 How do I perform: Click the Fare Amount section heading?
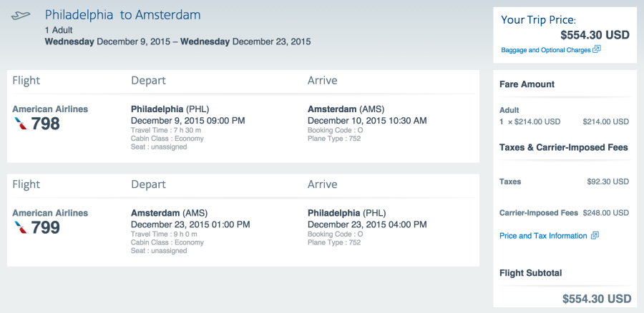[x=527, y=84]
